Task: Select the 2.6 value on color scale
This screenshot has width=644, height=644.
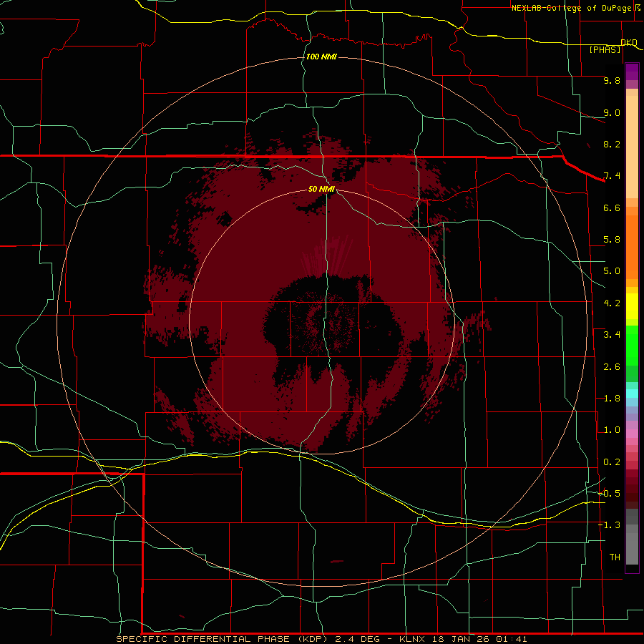Action: click(612, 367)
